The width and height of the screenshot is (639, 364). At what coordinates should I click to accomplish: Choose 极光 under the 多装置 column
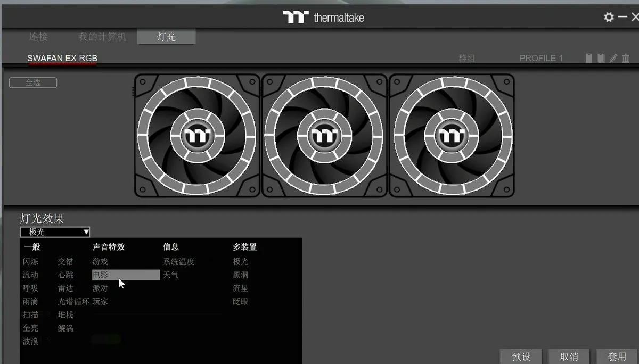coord(241,262)
